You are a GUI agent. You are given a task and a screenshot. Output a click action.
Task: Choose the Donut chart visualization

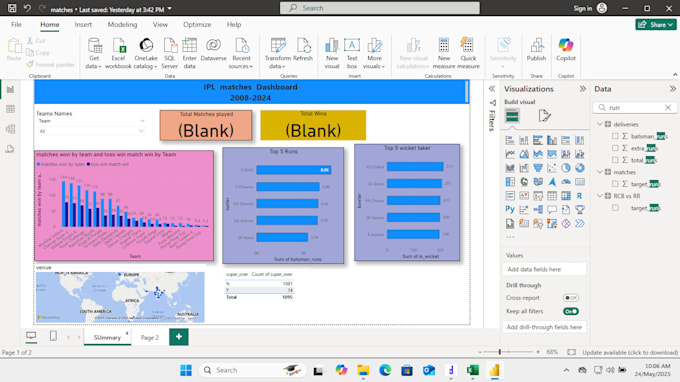(x=579, y=168)
